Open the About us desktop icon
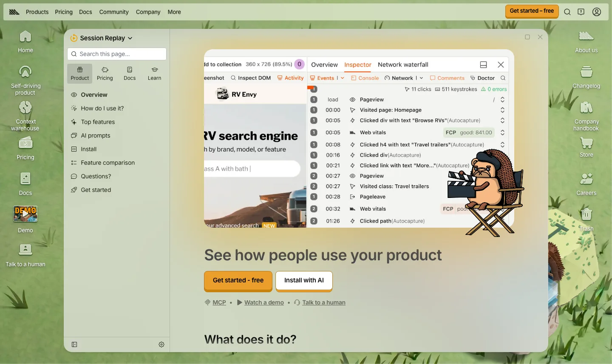This screenshot has width=612, height=364. pyautogui.click(x=586, y=42)
